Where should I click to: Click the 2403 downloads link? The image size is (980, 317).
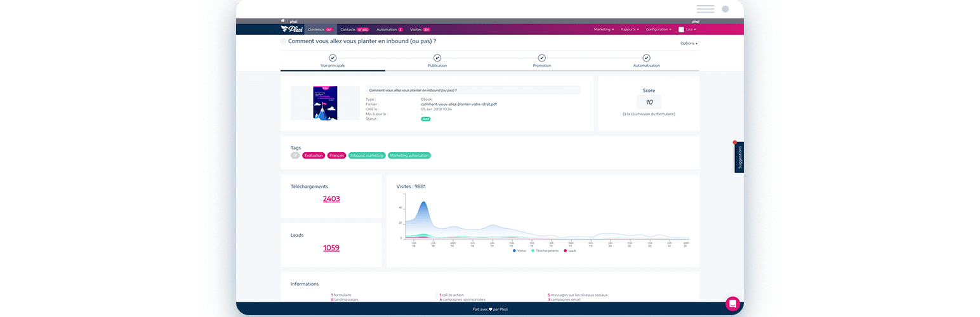(x=331, y=198)
